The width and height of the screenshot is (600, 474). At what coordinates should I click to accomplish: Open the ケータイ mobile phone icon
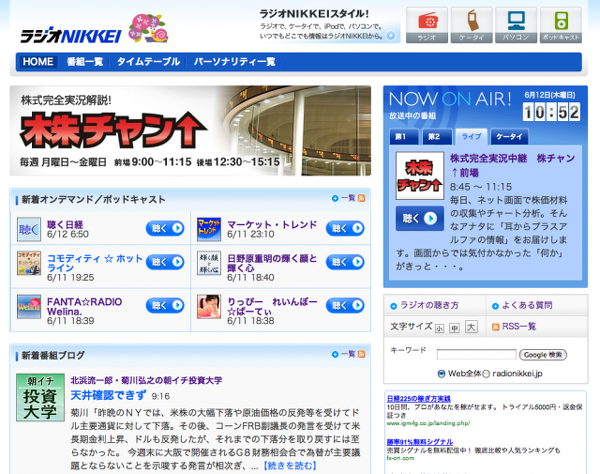(471, 25)
